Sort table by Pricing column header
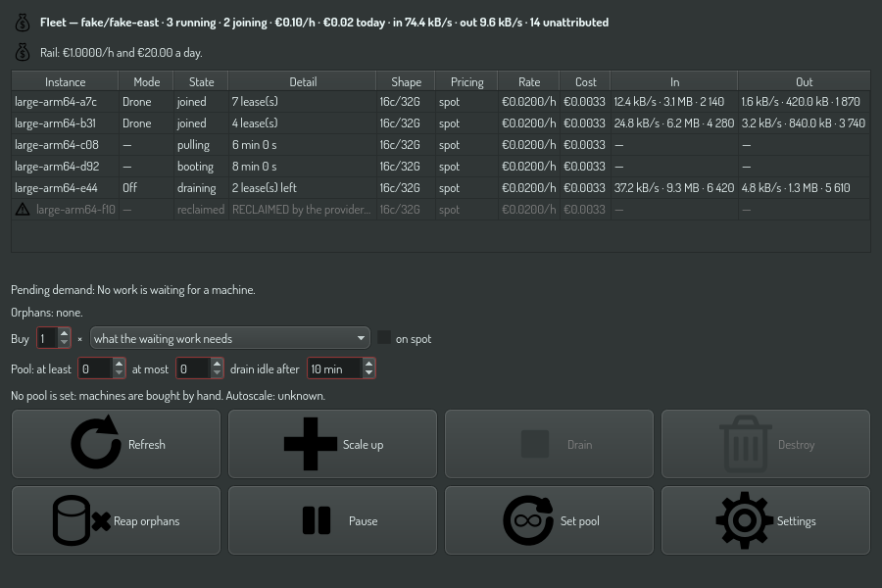The image size is (882, 588). point(466,81)
